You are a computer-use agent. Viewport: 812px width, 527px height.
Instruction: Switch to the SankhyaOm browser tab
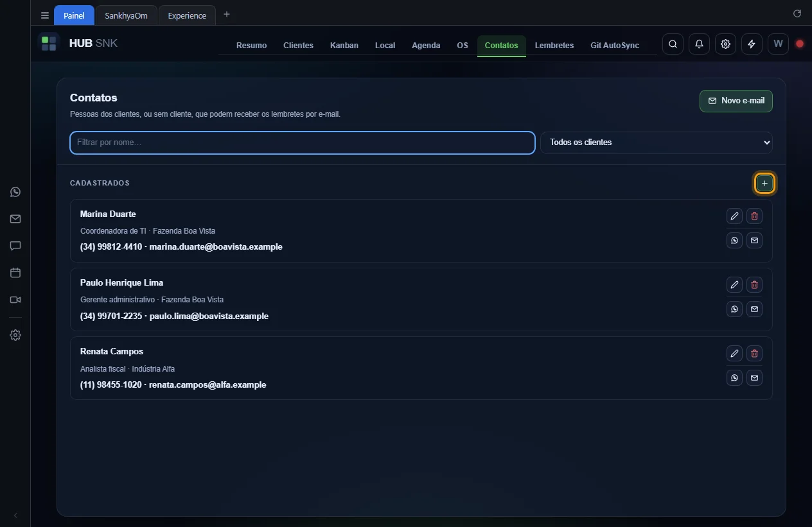tap(127, 15)
